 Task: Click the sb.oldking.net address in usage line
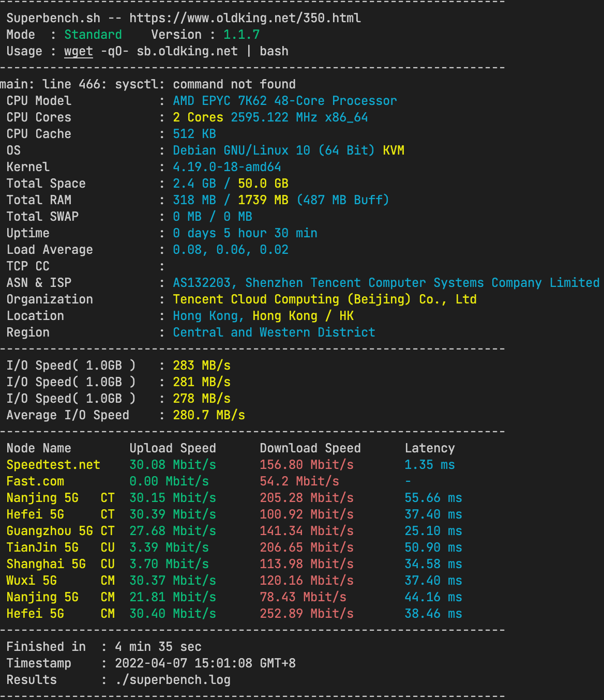coord(187,51)
